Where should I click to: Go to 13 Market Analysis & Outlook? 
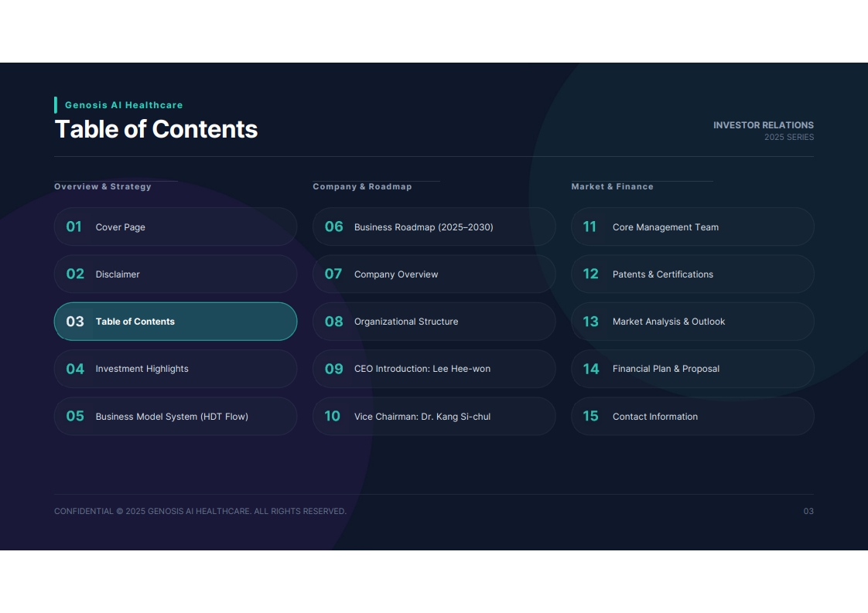pyautogui.click(x=692, y=322)
